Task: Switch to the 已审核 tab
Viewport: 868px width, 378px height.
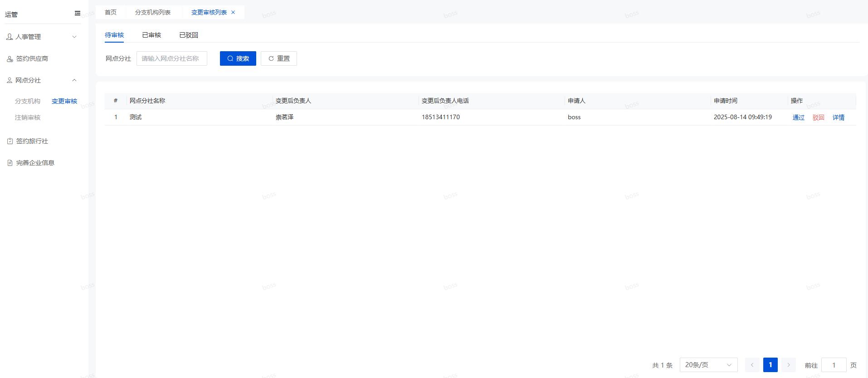Action: tap(151, 35)
